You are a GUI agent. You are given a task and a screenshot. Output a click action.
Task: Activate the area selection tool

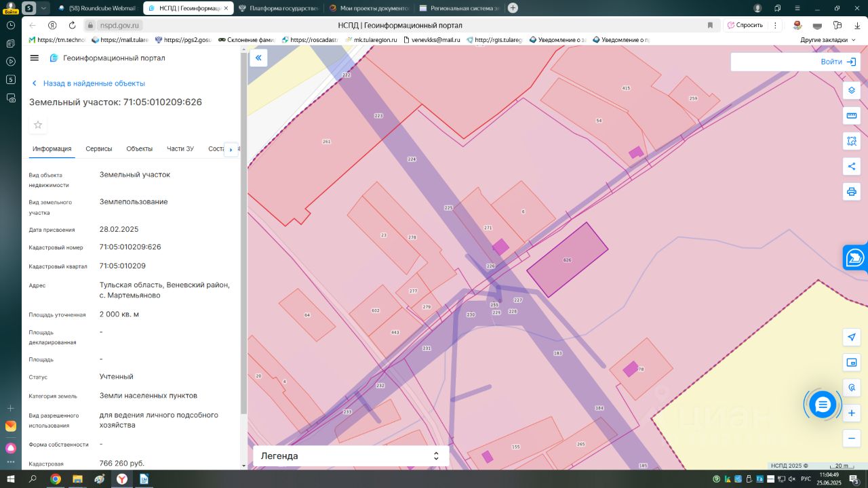(852, 141)
